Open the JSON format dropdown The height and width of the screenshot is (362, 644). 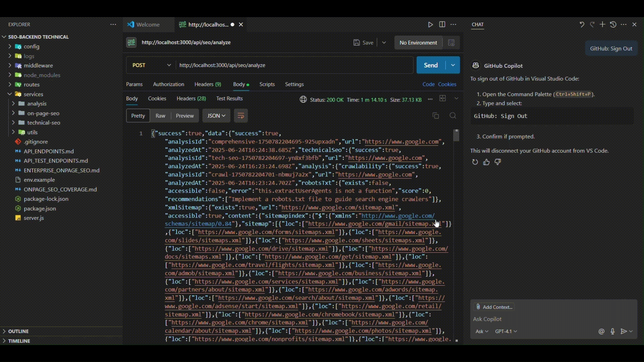click(216, 116)
